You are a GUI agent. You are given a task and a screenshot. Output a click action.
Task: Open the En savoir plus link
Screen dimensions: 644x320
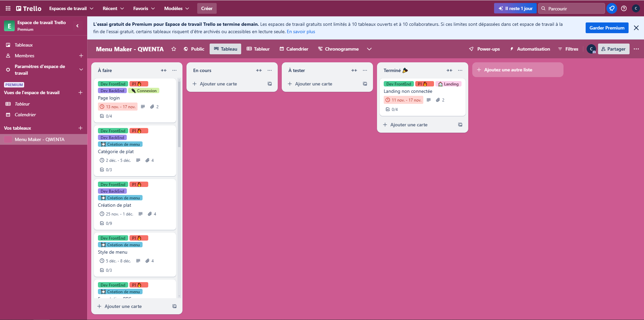point(301,32)
